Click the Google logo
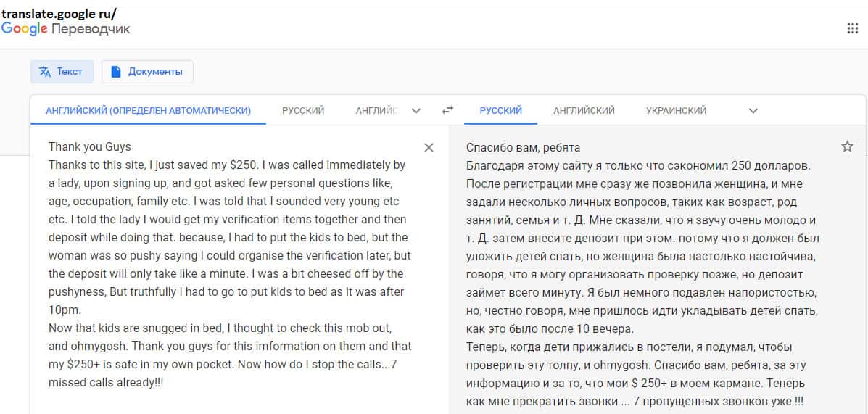The width and height of the screenshot is (868, 414). (x=24, y=29)
